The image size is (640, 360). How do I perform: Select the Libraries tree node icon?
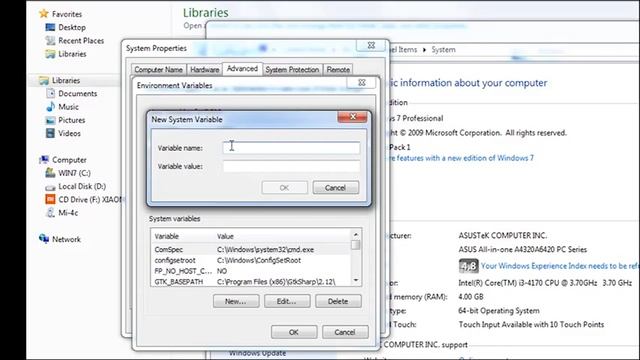(44, 80)
